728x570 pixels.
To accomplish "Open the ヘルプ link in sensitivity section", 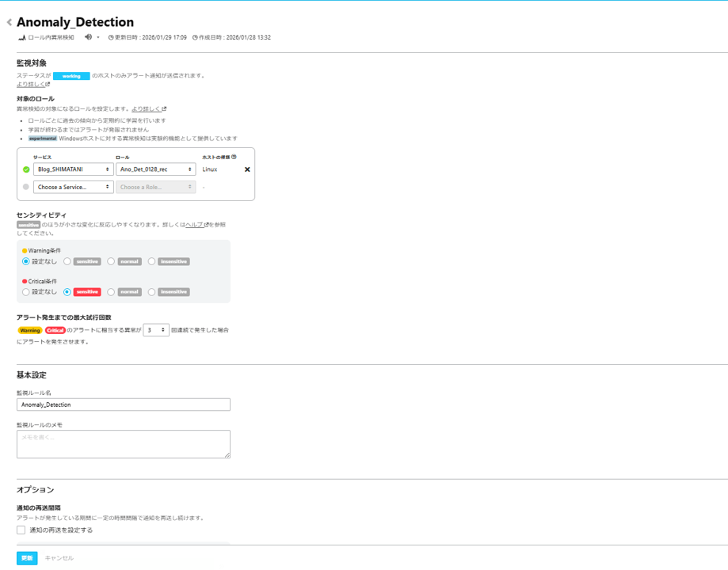I will point(195,225).
